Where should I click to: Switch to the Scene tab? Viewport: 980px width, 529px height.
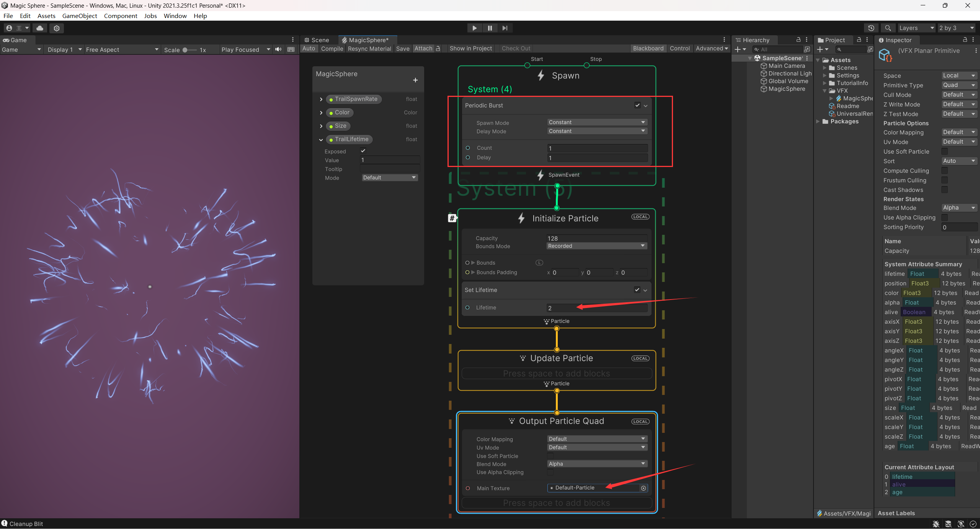317,40
